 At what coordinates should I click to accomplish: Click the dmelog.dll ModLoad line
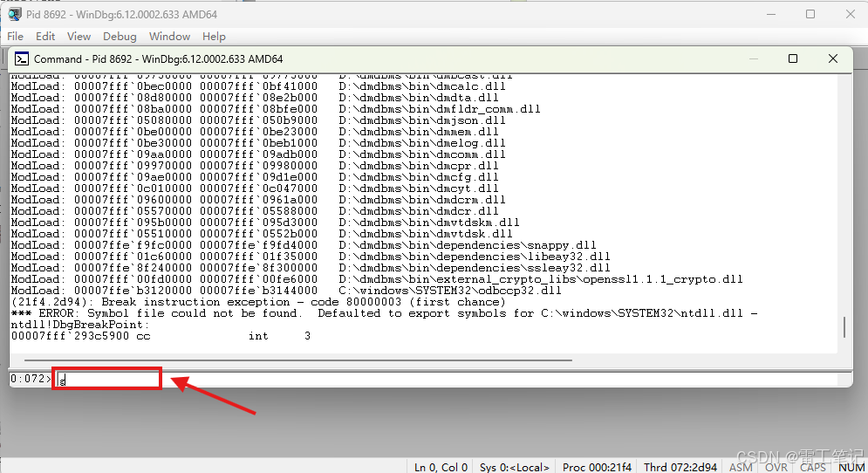tap(258, 143)
